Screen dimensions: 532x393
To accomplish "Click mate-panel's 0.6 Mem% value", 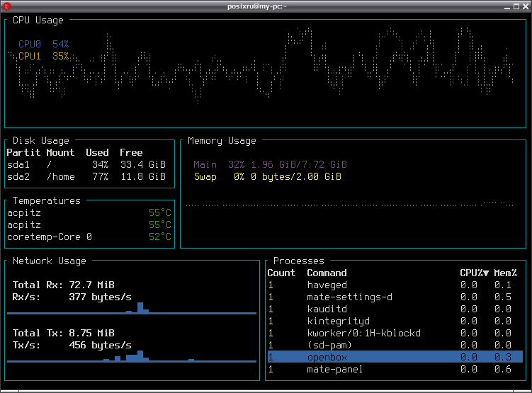I will point(503,369).
